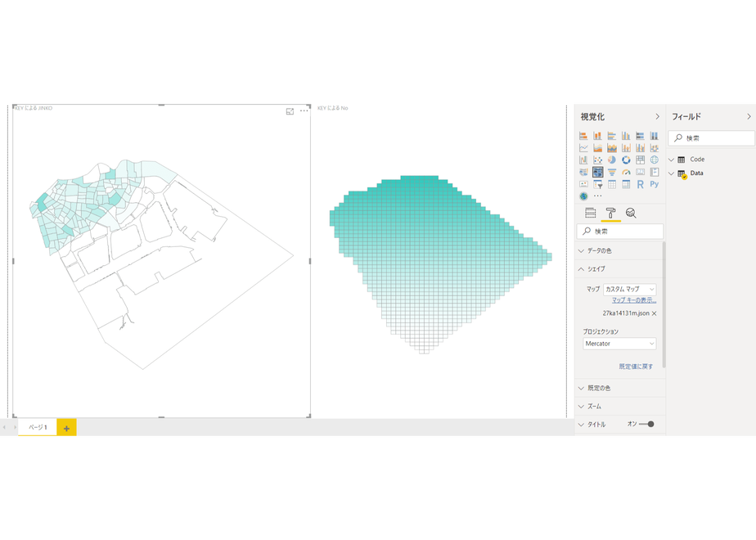The image size is (756, 540).
Task: Open more options ellipsis on JINKO map visual
Action: 304,111
